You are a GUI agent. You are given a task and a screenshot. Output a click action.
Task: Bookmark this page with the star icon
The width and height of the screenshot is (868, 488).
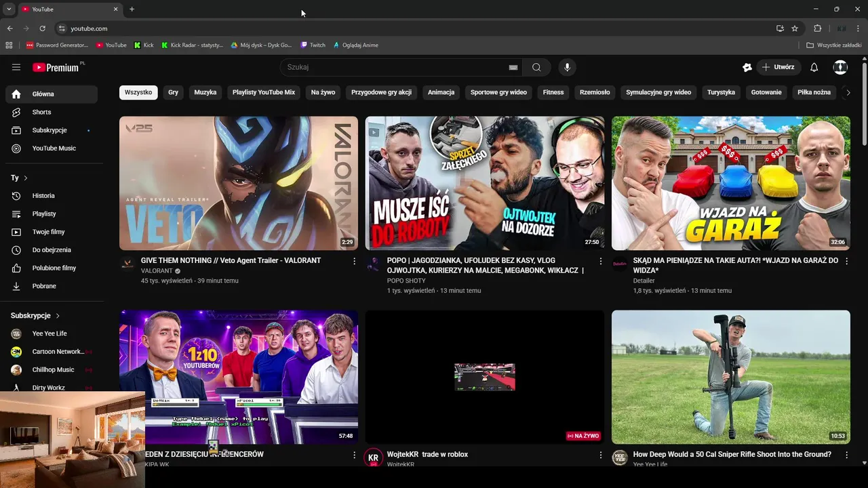point(795,28)
